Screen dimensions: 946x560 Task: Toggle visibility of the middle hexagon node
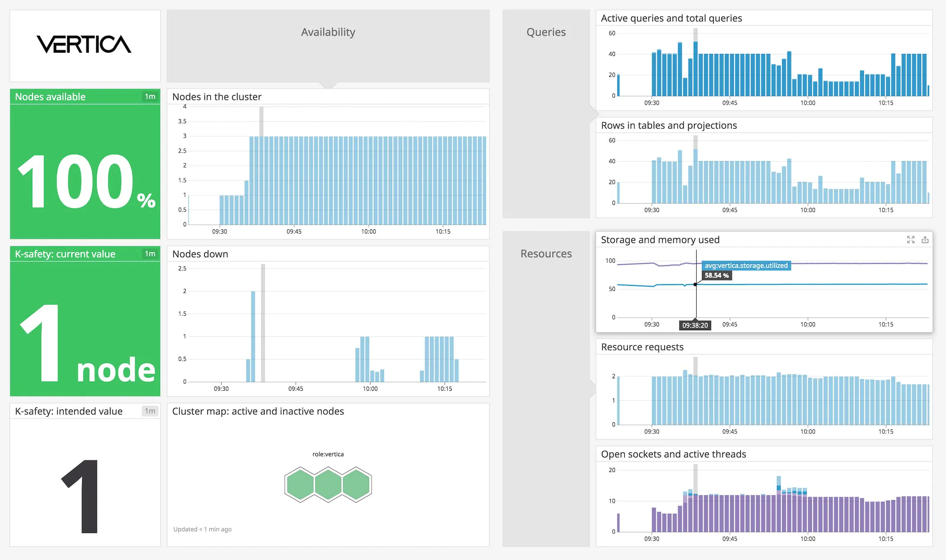coord(328,484)
